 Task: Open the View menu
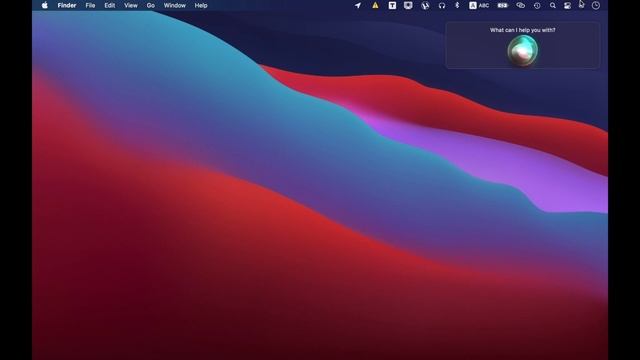(131, 5)
